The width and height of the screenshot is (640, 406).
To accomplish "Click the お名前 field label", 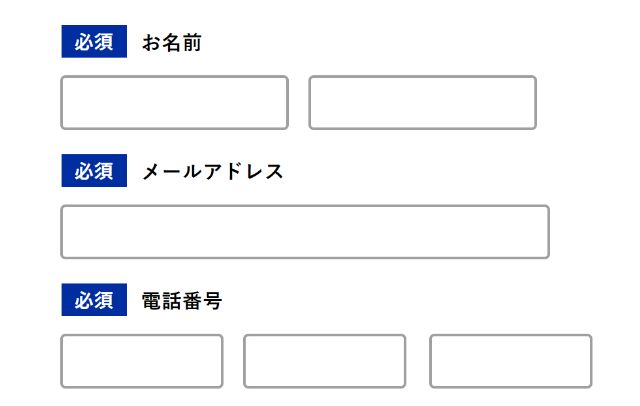I will pos(172,42).
